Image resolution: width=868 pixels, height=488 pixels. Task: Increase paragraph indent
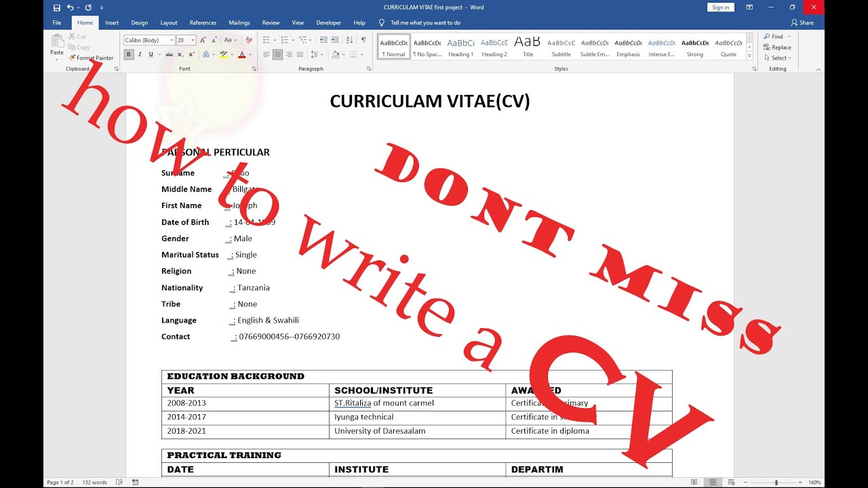click(335, 40)
